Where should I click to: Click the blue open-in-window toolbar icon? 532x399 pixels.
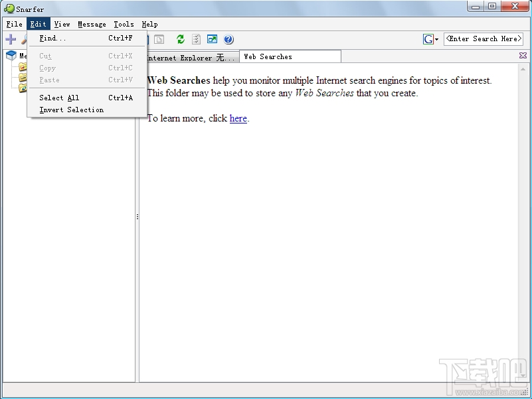212,39
